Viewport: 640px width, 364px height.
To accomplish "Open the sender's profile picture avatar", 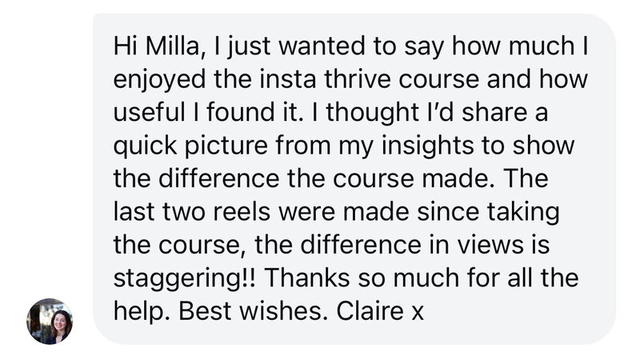I will point(50,321).
